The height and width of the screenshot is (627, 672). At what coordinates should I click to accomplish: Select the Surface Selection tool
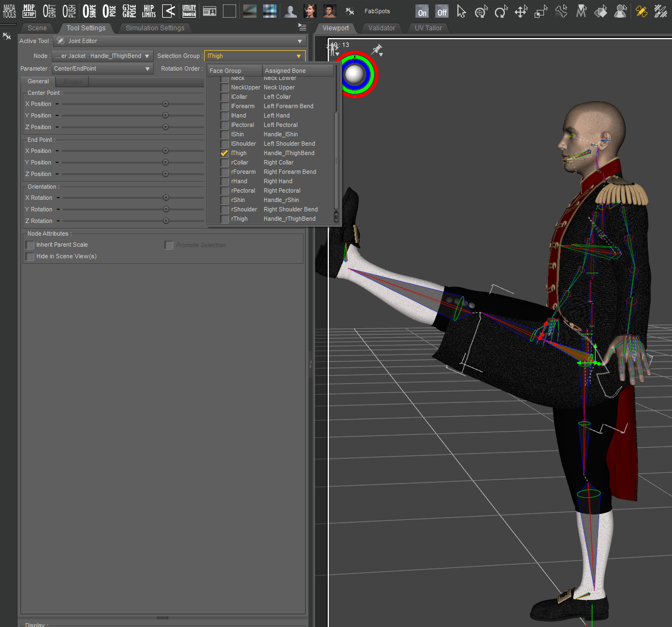[601, 11]
